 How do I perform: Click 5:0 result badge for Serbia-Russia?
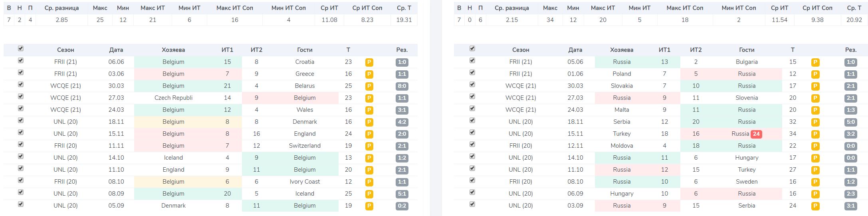[850, 122]
